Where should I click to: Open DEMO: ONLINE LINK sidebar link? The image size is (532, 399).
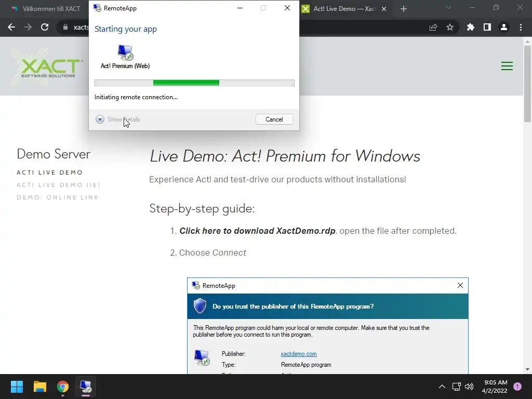(58, 197)
